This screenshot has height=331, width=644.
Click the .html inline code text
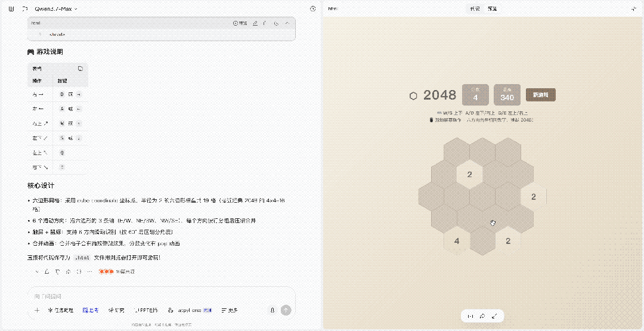pyautogui.click(x=82, y=258)
